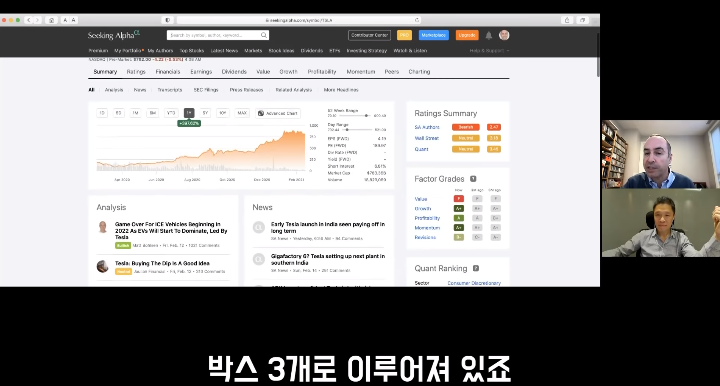Click the author photo beside Game Over For ICE article
720x386 pixels.
pos(103,227)
